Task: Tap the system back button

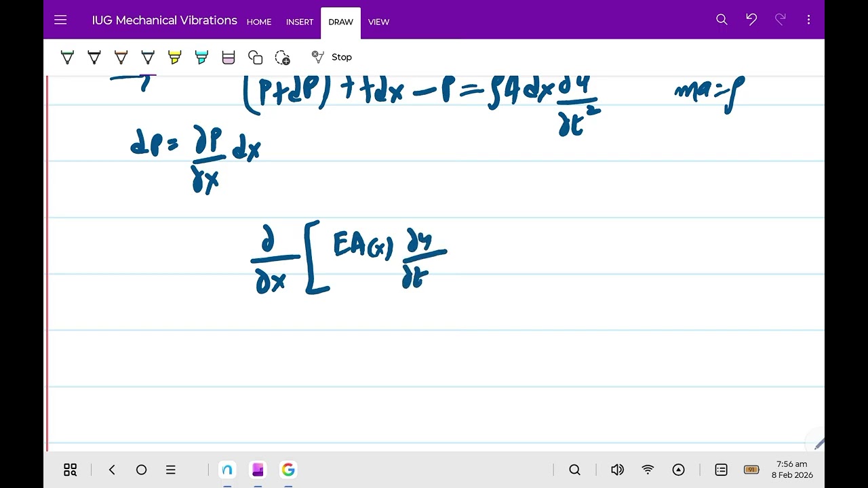Action: coord(112,470)
